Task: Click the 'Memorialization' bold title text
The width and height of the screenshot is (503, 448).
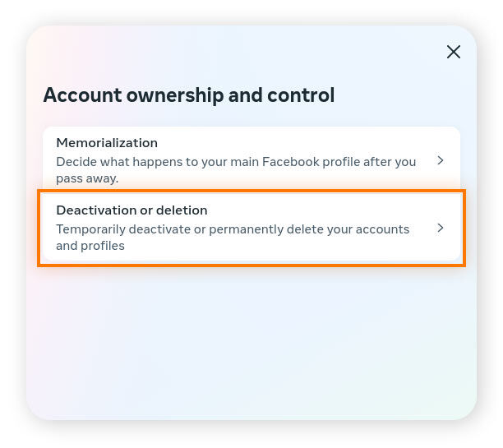Action: (107, 143)
